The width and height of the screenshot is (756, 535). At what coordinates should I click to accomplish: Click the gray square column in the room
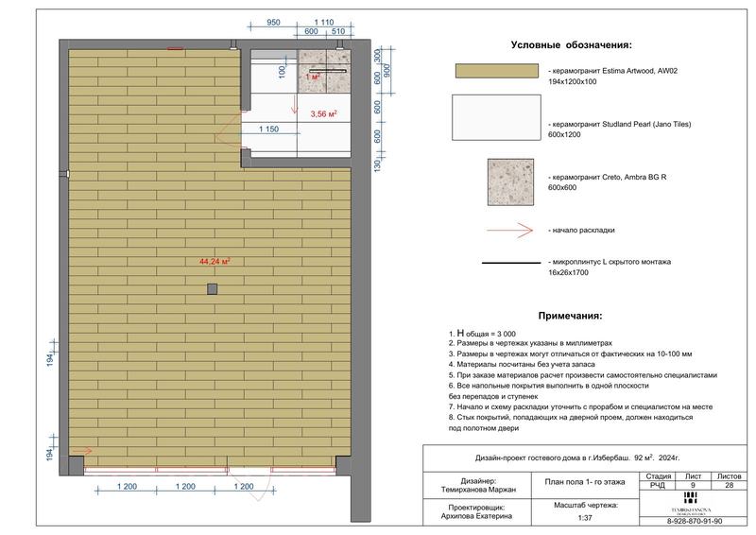[x=212, y=289]
